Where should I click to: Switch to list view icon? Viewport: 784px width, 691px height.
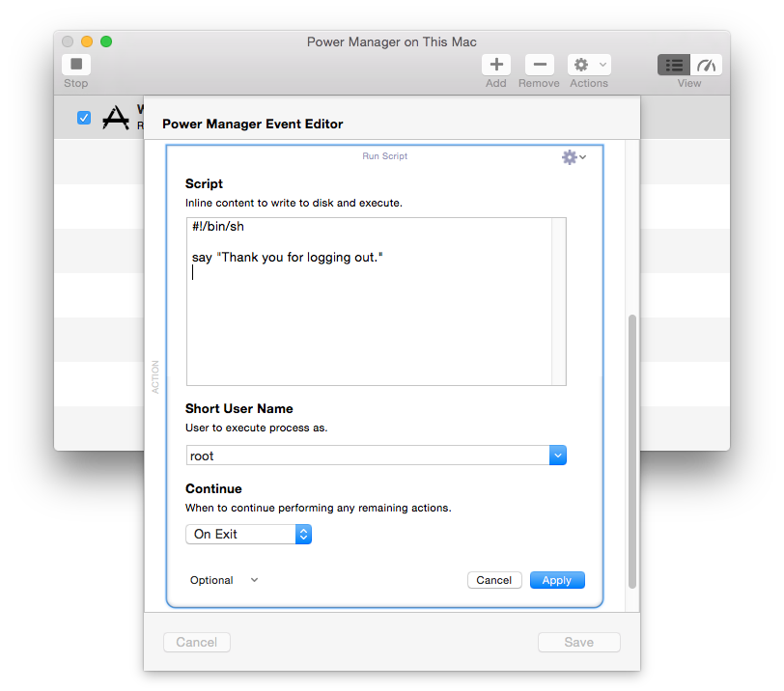[674, 65]
